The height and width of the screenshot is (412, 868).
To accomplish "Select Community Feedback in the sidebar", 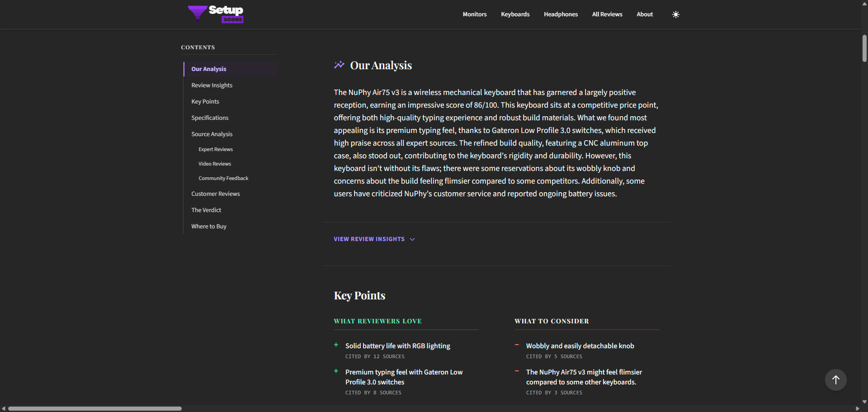I will pos(223,178).
